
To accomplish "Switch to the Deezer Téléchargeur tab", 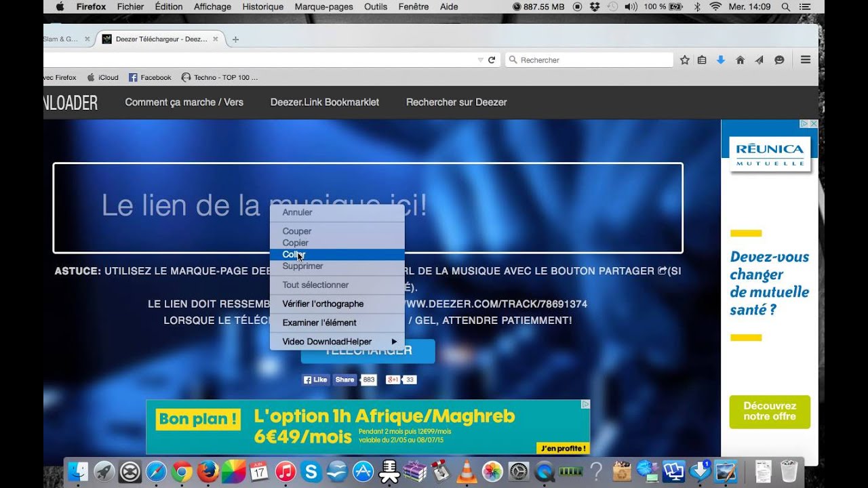I will (161, 39).
